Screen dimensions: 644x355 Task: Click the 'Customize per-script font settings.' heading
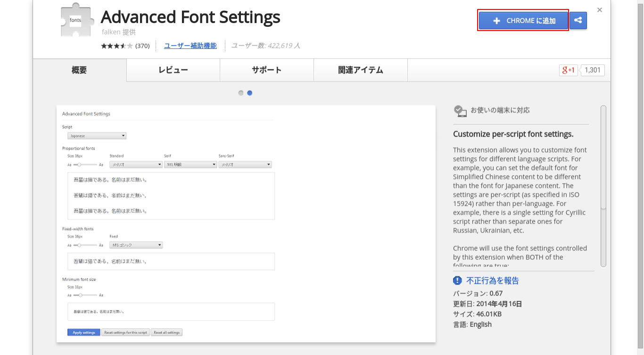coord(513,134)
